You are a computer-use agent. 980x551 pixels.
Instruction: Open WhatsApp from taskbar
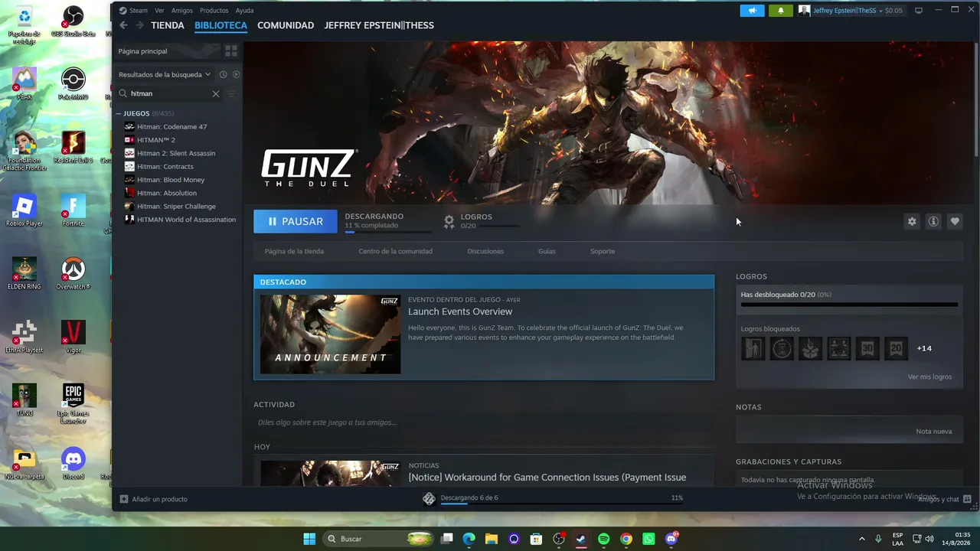tap(648, 539)
